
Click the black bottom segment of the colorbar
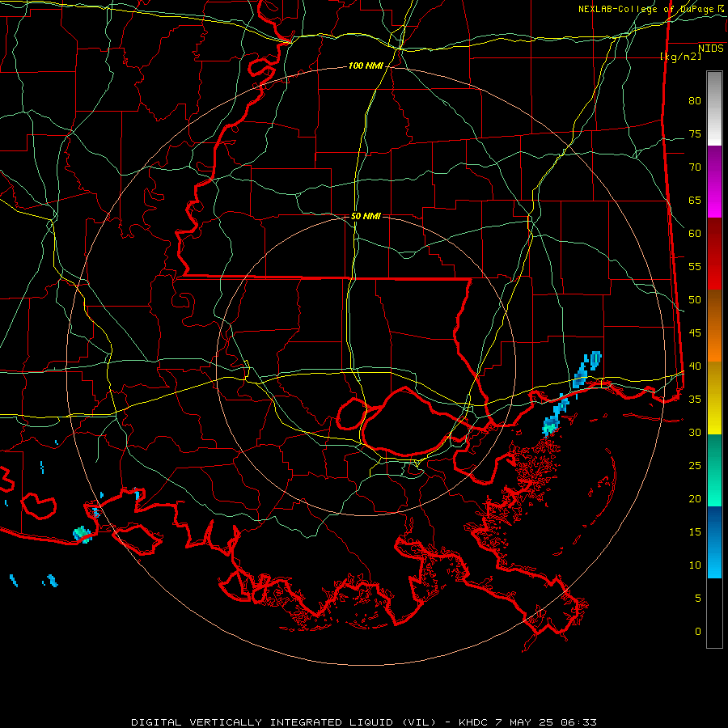(714, 613)
